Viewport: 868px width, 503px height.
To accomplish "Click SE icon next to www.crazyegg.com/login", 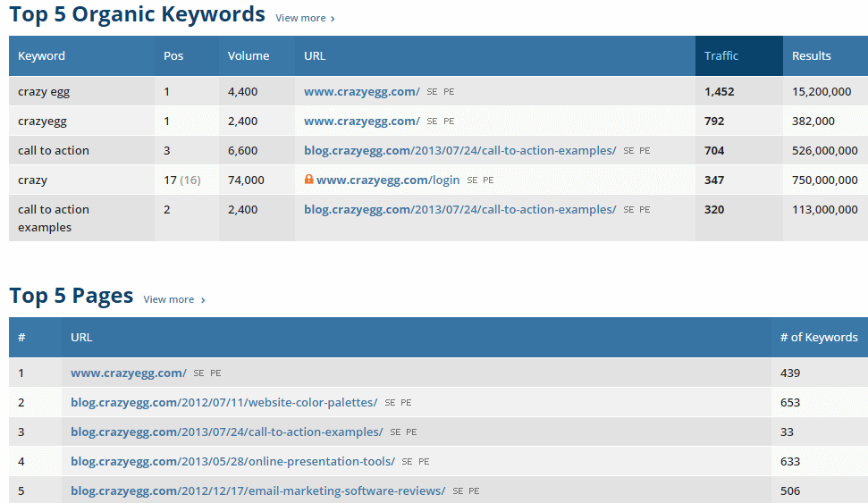I will point(472,180).
